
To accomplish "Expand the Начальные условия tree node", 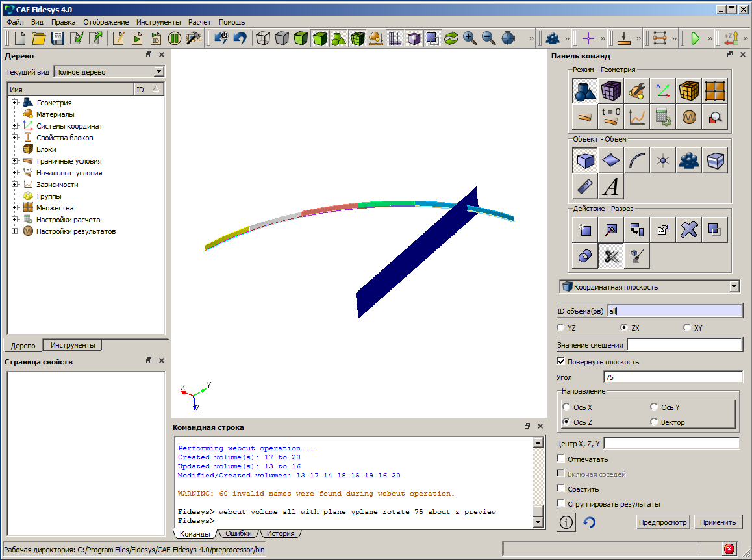I will 14,172.
